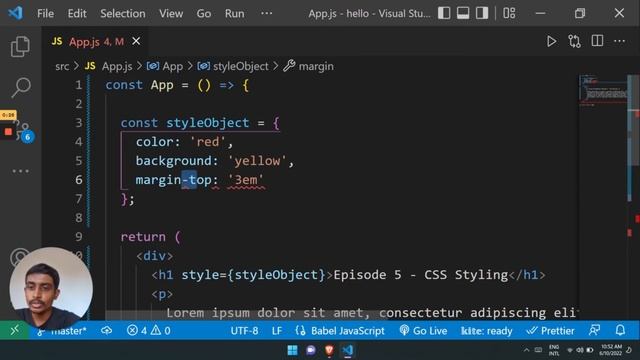Open chat app icon on taskbar
The height and width of the screenshot is (360, 640).
tap(311, 350)
